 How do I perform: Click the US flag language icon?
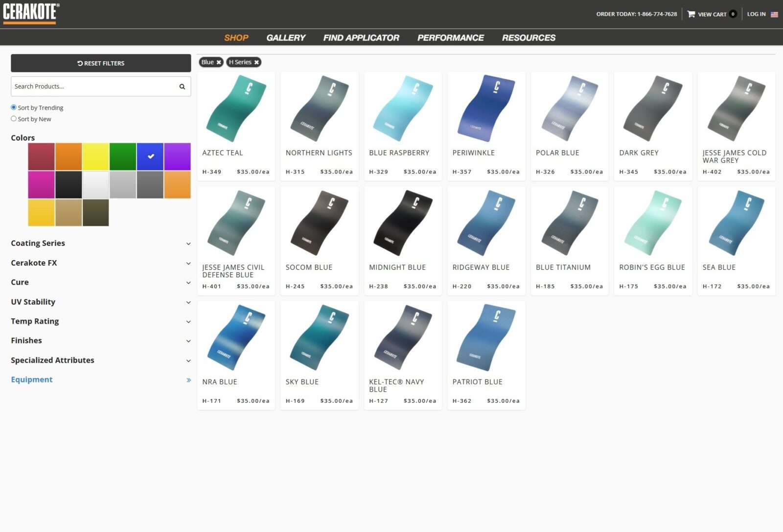(x=774, y=14)
